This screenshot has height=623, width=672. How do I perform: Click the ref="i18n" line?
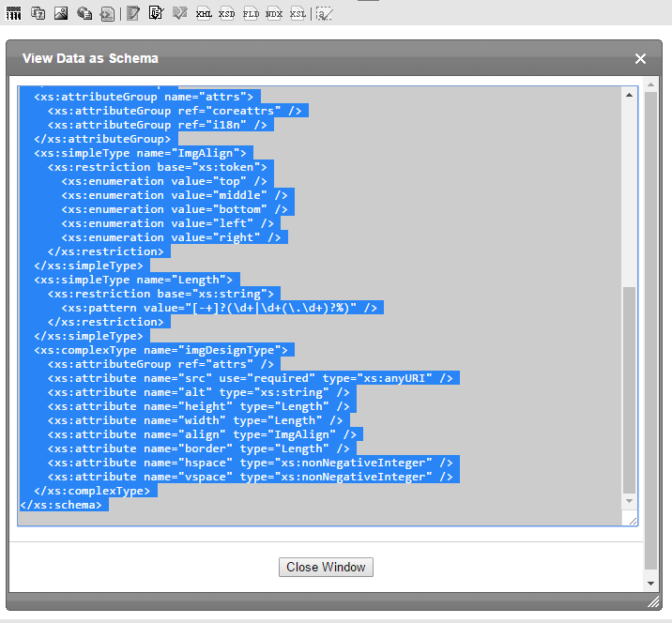tap(158, 125)
